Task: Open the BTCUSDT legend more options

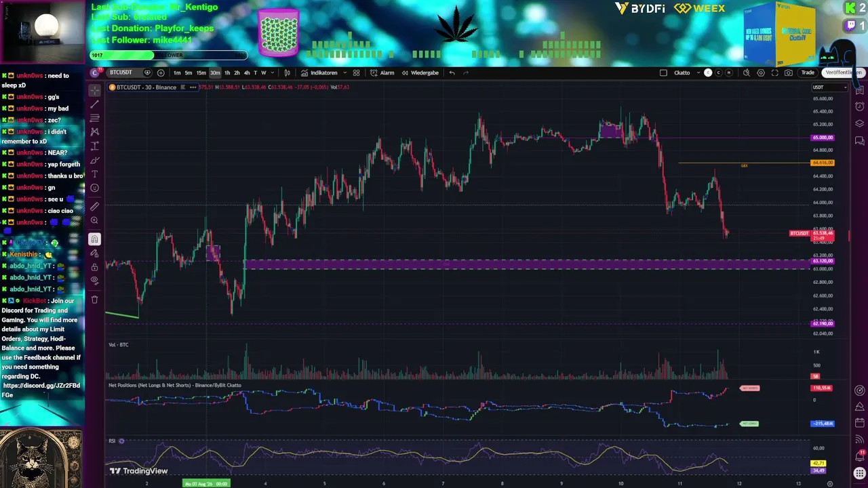Action: tap(193, 87)
